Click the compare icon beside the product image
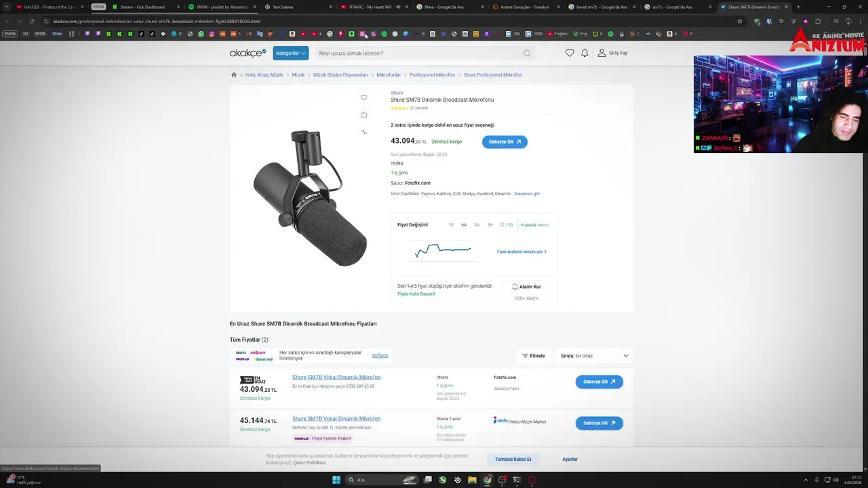 click(363, 131)
